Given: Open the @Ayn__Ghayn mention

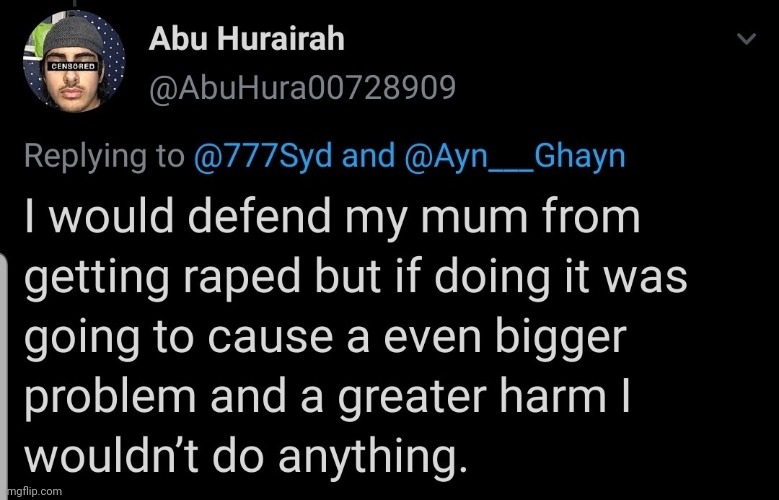Looking at the screenshot, I should coord(515,155).
